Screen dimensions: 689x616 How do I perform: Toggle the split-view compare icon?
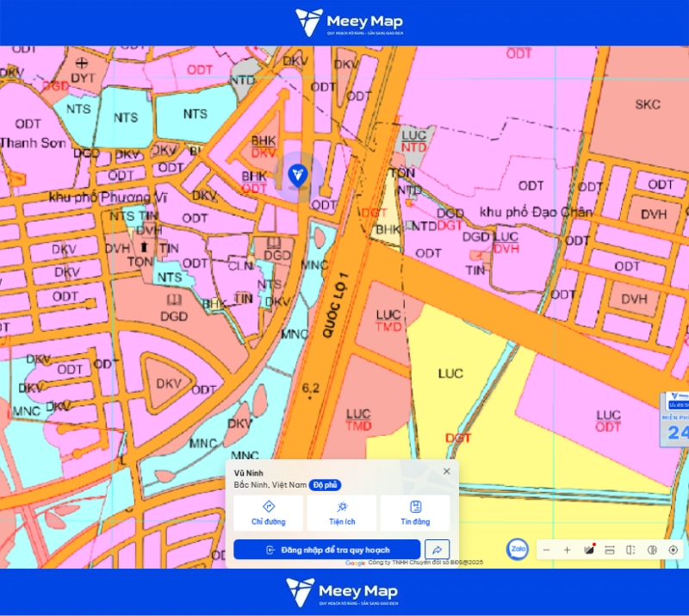[630, 550]
